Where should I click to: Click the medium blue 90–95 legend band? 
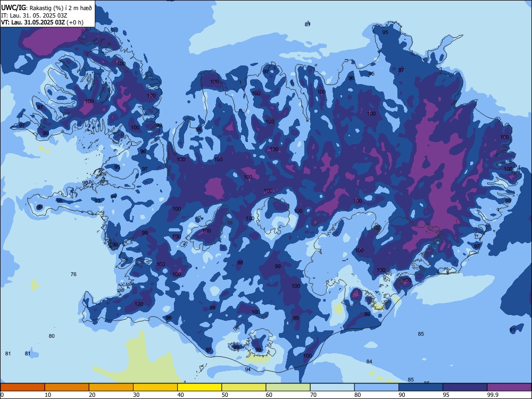coord(421,387)
